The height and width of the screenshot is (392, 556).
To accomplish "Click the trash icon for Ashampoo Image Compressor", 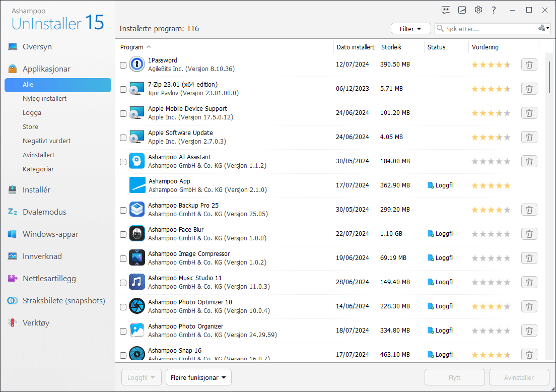I will click(x=529, y=258).
